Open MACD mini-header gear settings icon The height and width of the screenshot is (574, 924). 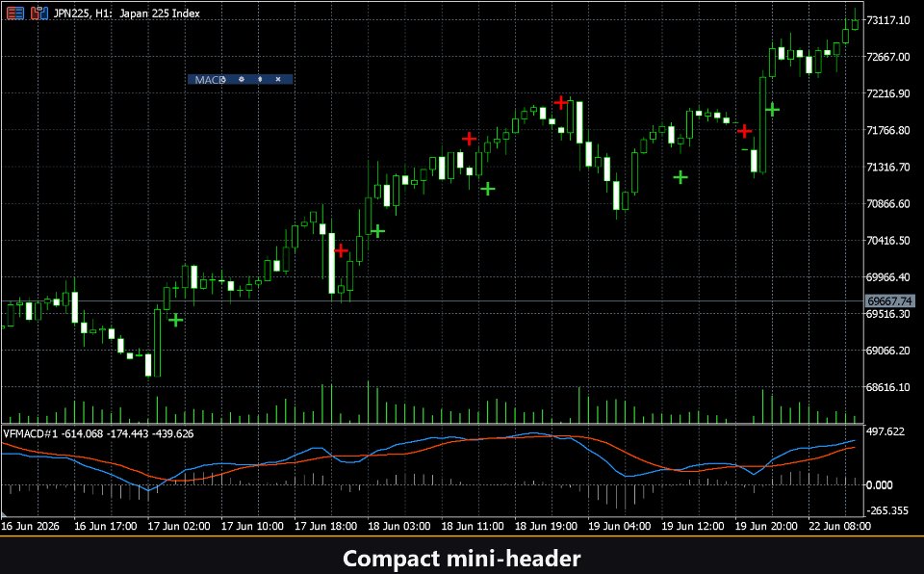pyautogui.click(x=241, y=79)
